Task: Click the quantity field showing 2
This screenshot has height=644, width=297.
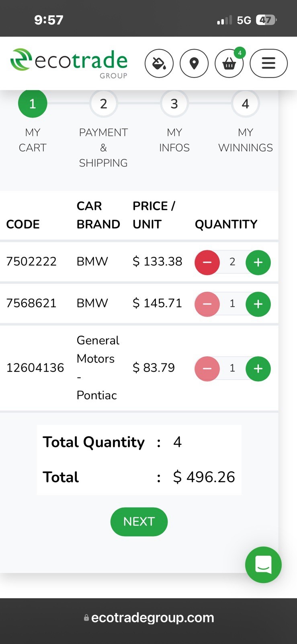Action: [232, 262]
